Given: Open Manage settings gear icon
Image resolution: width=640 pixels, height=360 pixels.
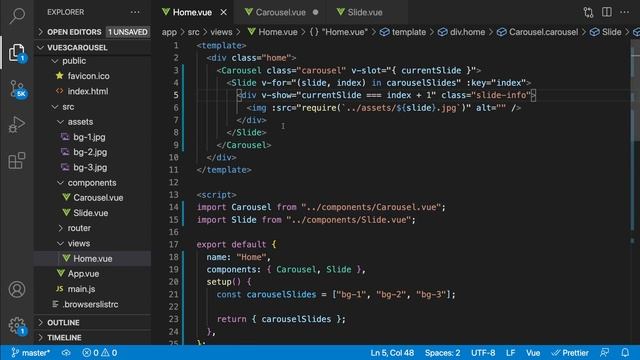Looking at the screenshot, I should click(17, 326).
